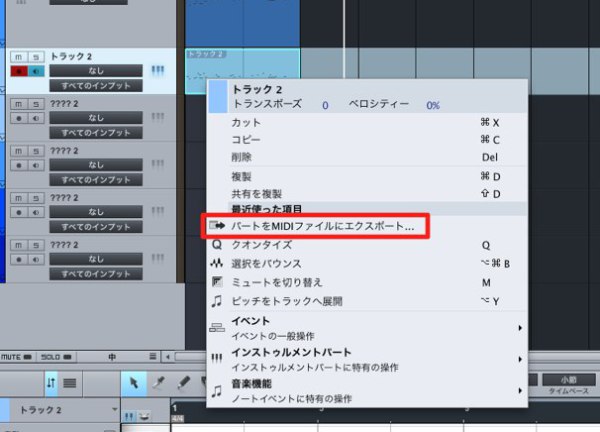
Task: Open the track list icon right of 中
Action: coord(153,357)
